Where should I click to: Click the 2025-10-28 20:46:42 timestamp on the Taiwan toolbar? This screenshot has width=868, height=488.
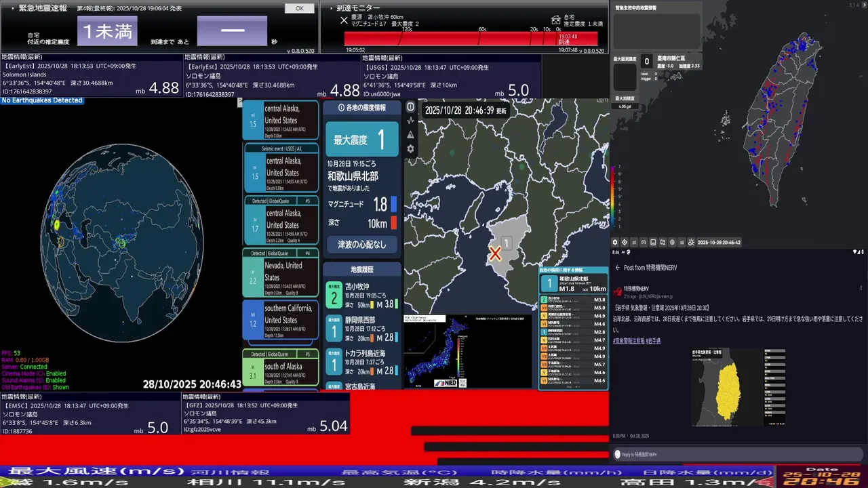coord(719,242)
